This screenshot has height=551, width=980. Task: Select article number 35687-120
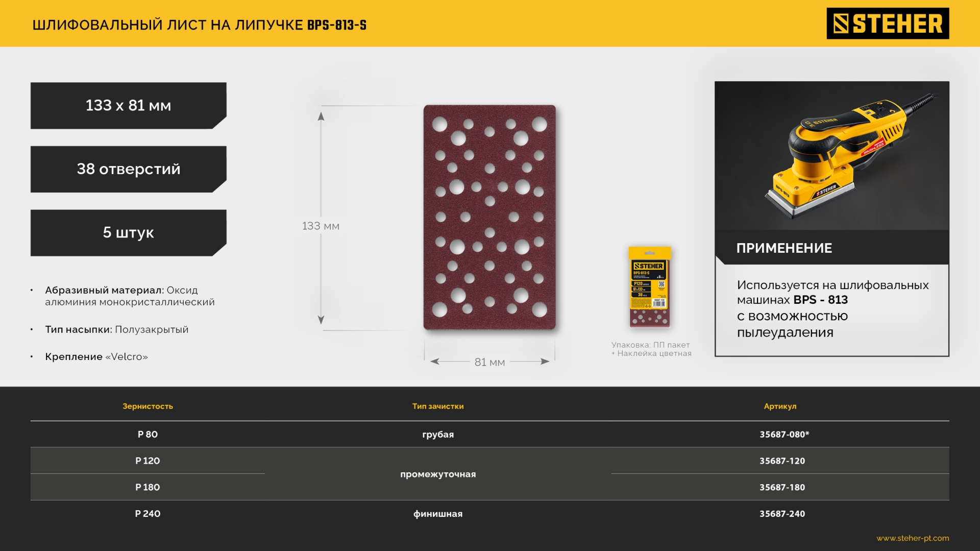click(x=782, y=461)
